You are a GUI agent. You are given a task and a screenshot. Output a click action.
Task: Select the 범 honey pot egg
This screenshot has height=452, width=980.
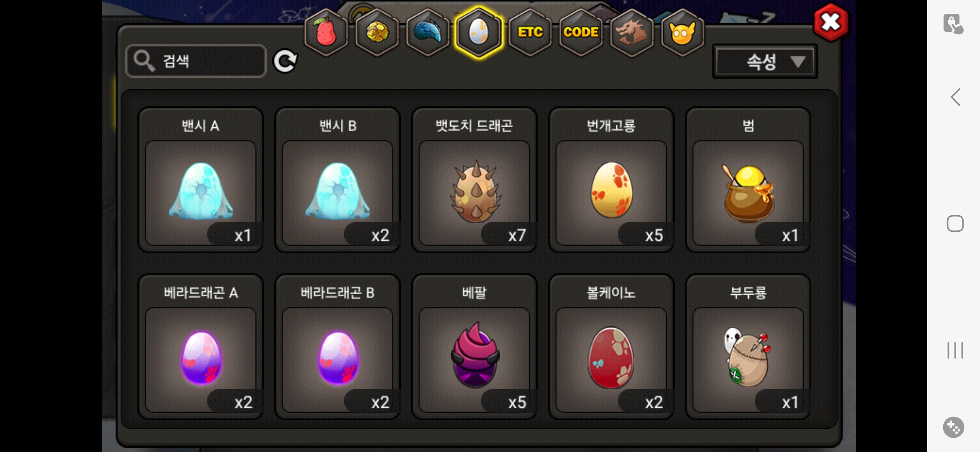(748, 180)
